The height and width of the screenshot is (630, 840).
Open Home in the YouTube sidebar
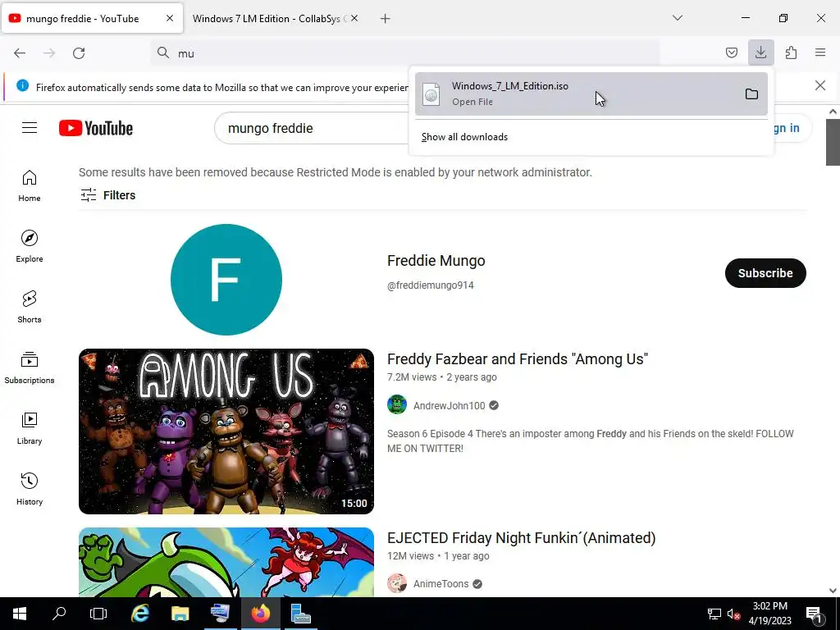coord(30,186)
